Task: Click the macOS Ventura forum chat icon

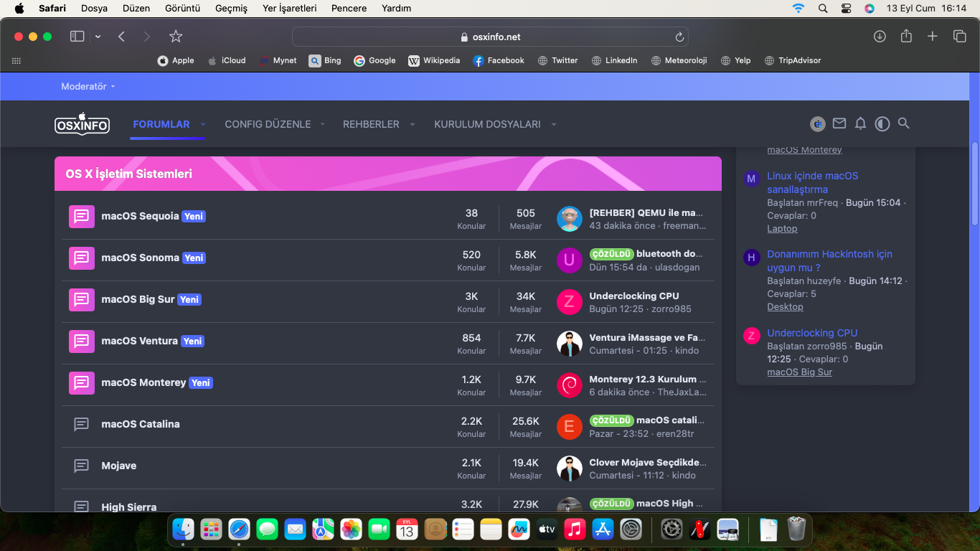Action: 82,341
